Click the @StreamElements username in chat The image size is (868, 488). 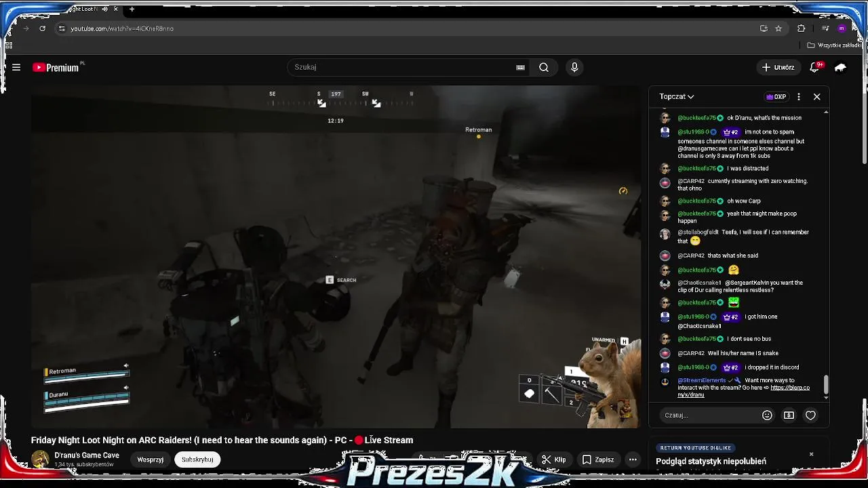[701, 381]
